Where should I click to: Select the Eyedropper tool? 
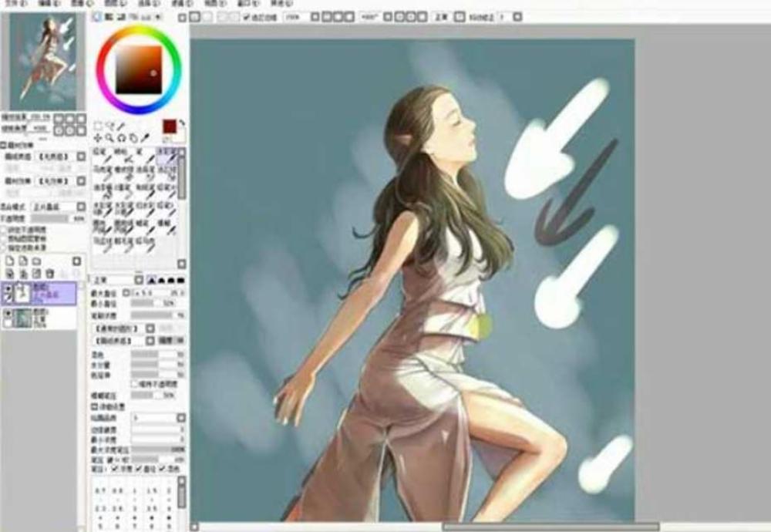coord(146,136)
